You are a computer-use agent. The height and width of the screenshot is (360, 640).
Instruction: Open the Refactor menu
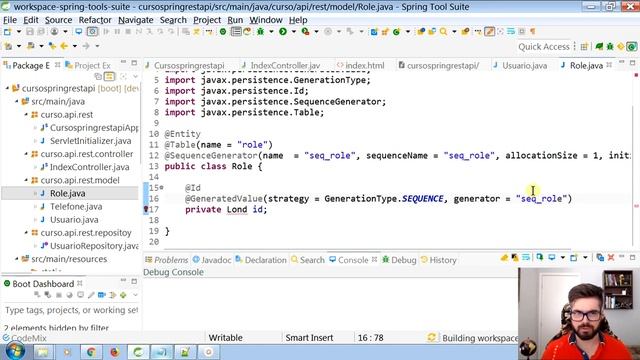[x=95, y=20]
